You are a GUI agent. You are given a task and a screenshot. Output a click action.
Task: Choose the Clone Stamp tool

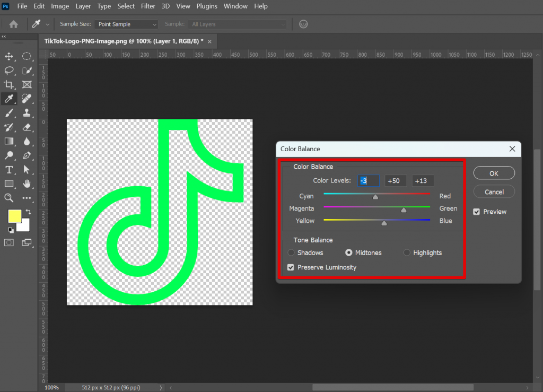click(x=27, y=113)
